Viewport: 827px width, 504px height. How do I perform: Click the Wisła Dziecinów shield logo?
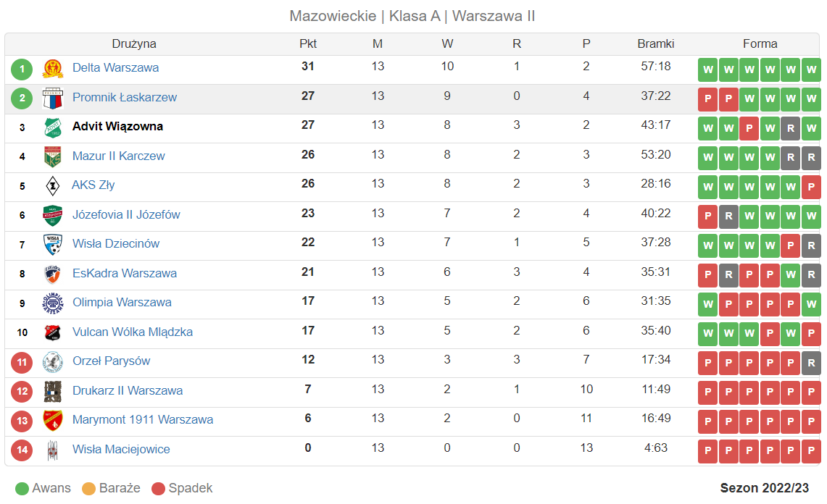[x=53, y=245]
